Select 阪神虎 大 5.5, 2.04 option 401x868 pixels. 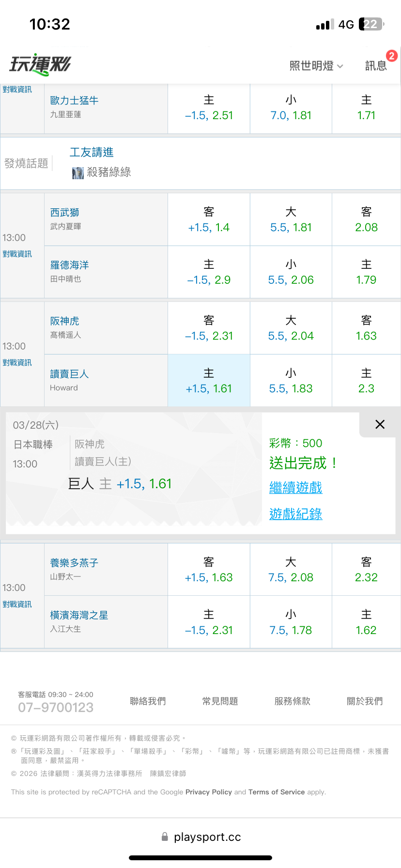coord(291,328)
